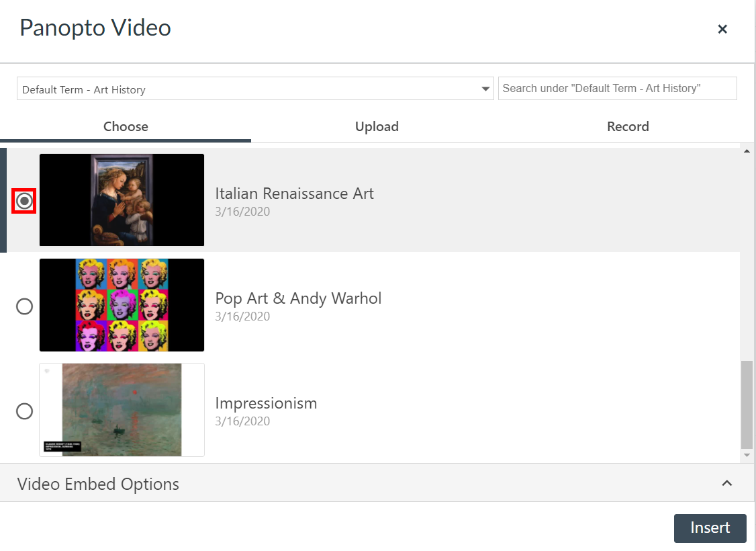This screenshot has height=551, width=756.
Task: Click the Italian Renaissance Art thumbnail
Action: pyautogui.click(x=122, y=200)
